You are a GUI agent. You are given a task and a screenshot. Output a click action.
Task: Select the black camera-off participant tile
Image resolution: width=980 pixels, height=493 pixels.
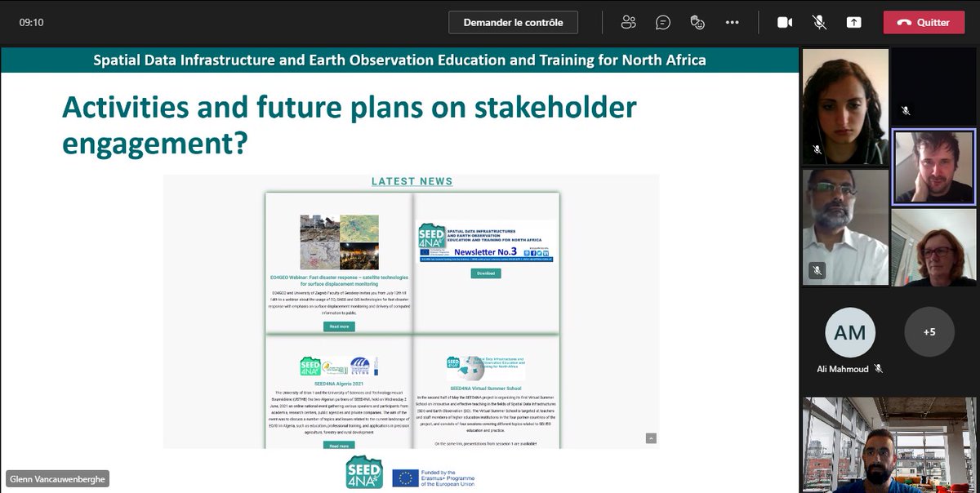click(x=932, y=87)
